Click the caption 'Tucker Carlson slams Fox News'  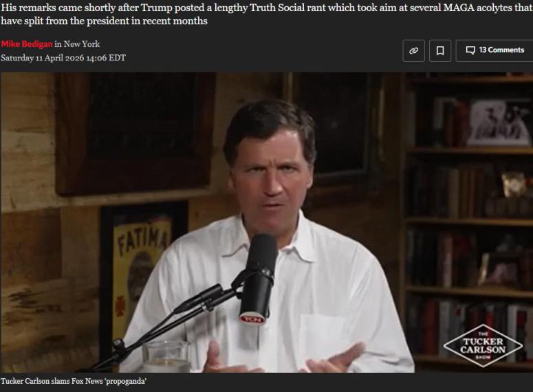tap(74, 381)
